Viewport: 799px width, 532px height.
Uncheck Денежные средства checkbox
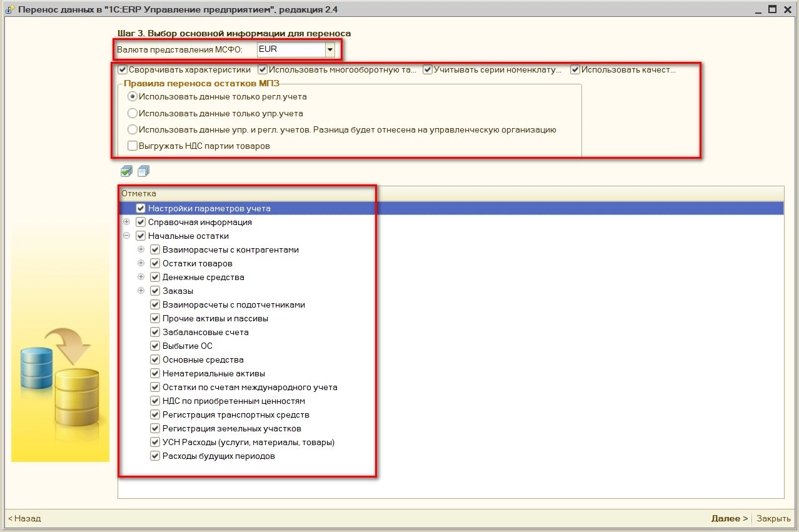[x=155, y=277]
